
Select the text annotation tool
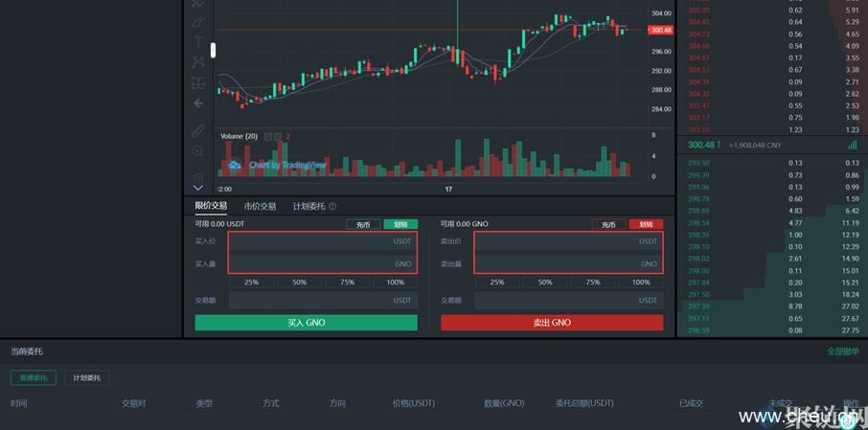click(198, 42)
